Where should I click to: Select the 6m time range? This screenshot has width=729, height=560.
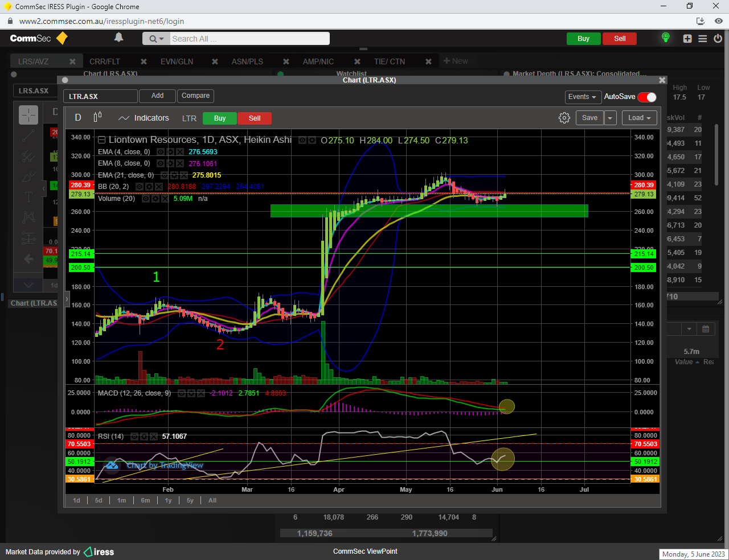click(x=145, y=500)
